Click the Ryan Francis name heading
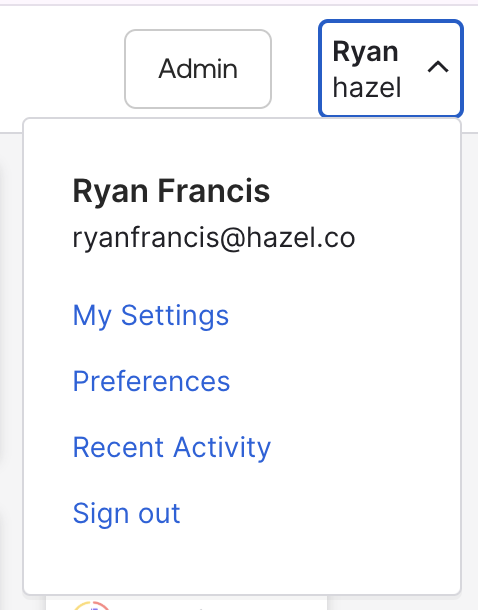Viewport: 478px width, 610px height. [171, 191]
